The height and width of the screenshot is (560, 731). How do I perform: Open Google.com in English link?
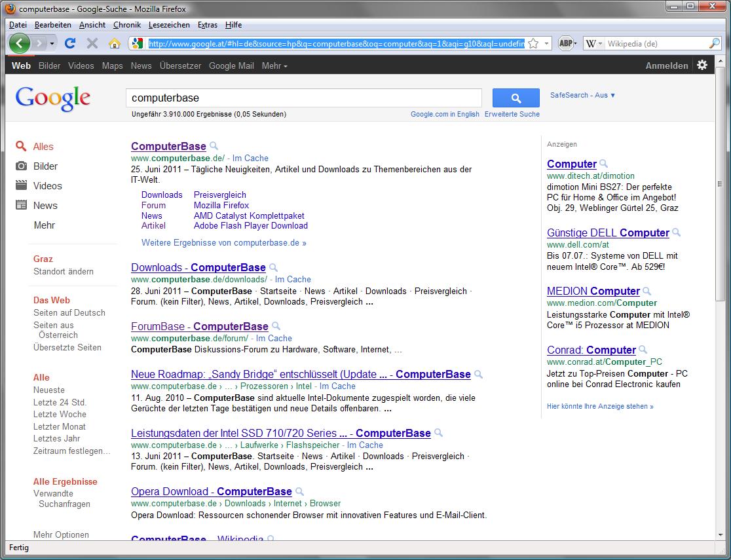(445, 114)
